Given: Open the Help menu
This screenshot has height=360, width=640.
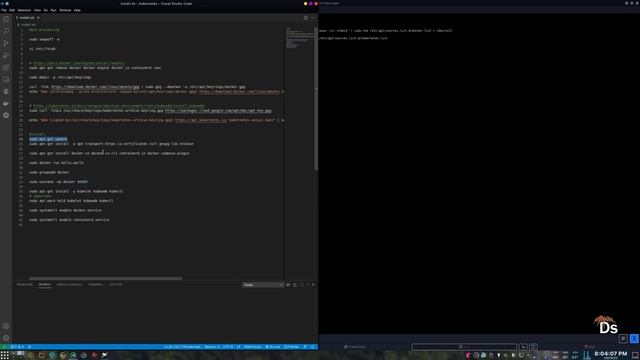Looking at the screenshot, I should (77, 10).
